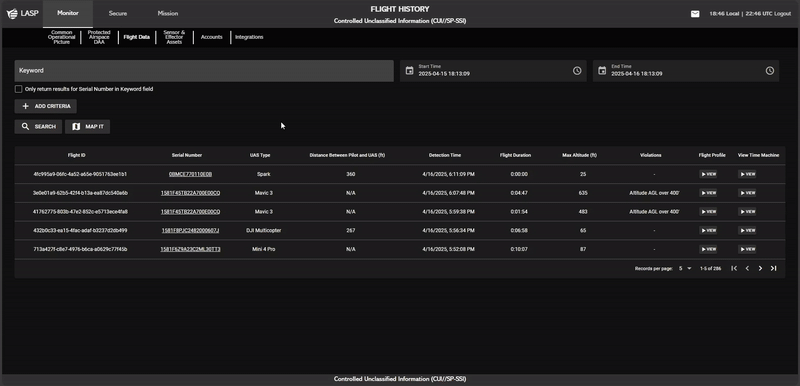Click the Serial Number column header
800x386 pixels.
pyautogui.click(x=187, y=155)
